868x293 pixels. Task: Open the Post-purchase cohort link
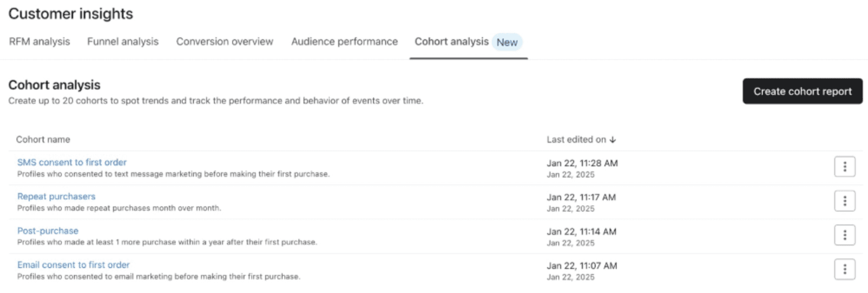(x=47, y=230)
